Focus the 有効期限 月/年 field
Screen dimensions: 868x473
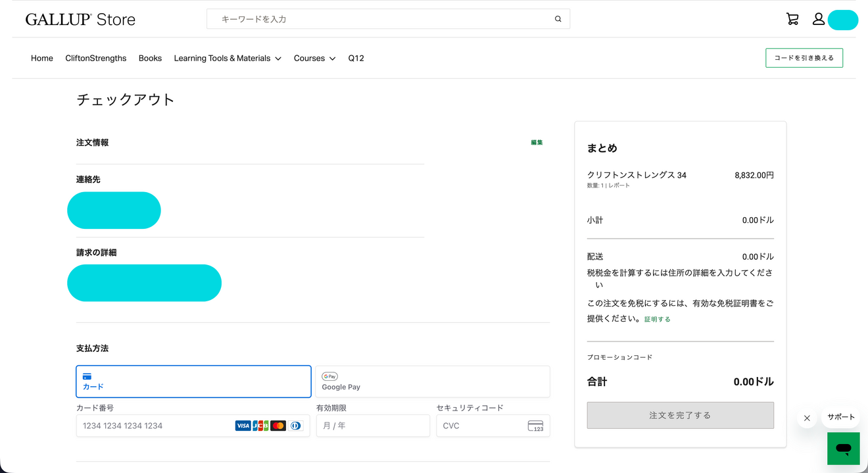coord(373,426)
